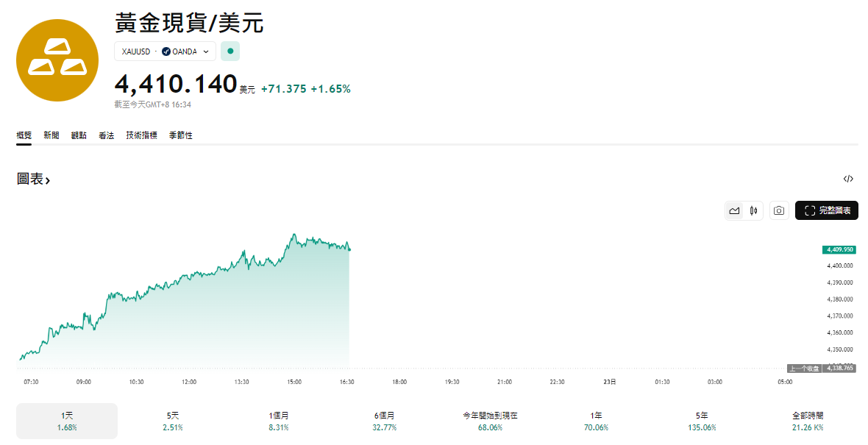Screen dimensions: 868x445
Task: Click the green market status indicator
Action: (x=230, y=51)
